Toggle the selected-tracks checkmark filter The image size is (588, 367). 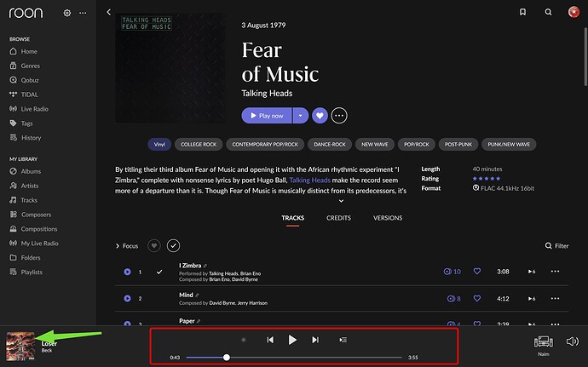[173, 246]
